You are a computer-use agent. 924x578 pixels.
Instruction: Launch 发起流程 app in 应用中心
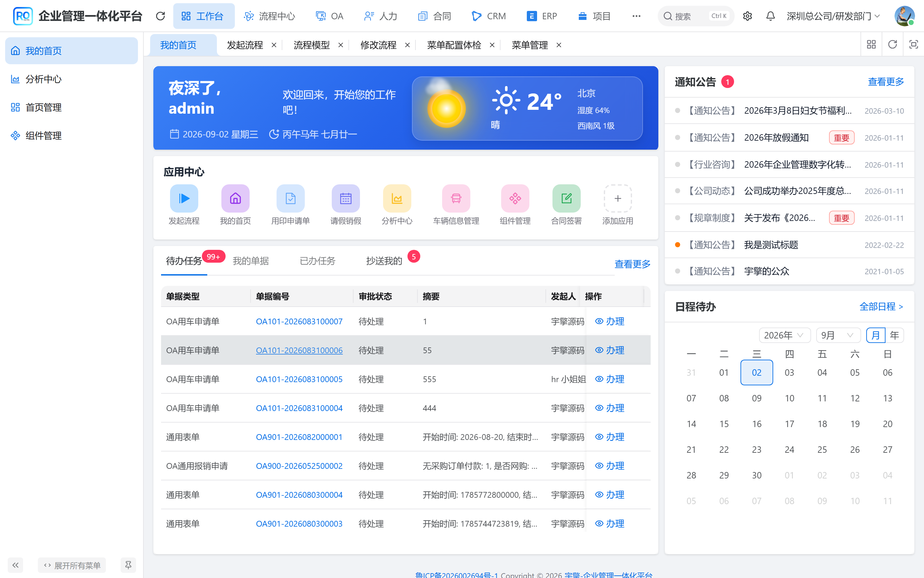coord(184,198)
